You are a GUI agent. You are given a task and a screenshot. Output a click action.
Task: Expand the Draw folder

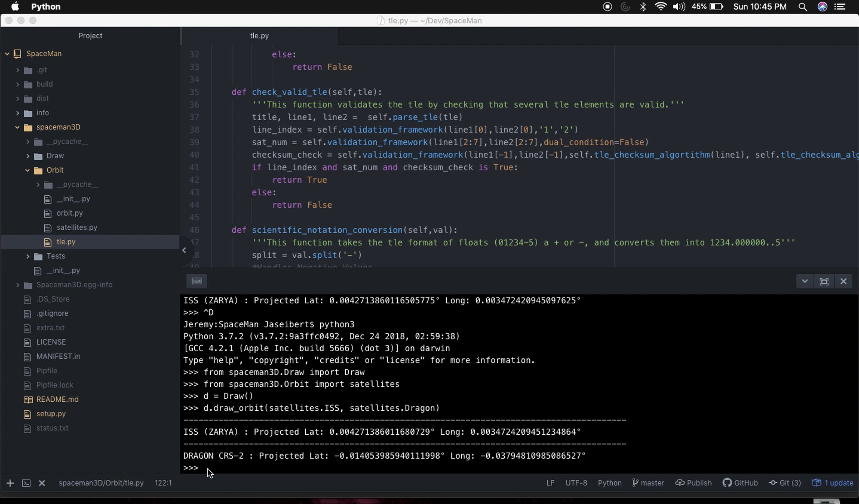28,156
